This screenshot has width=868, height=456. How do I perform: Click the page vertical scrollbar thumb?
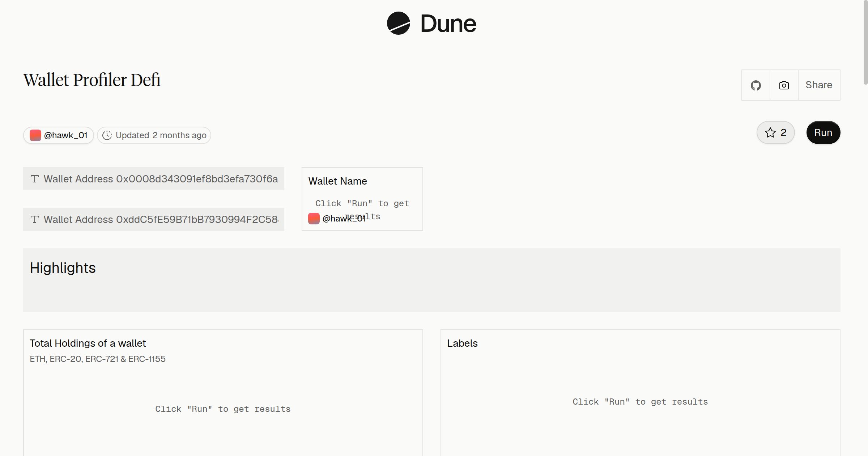[x=865, y=42]
